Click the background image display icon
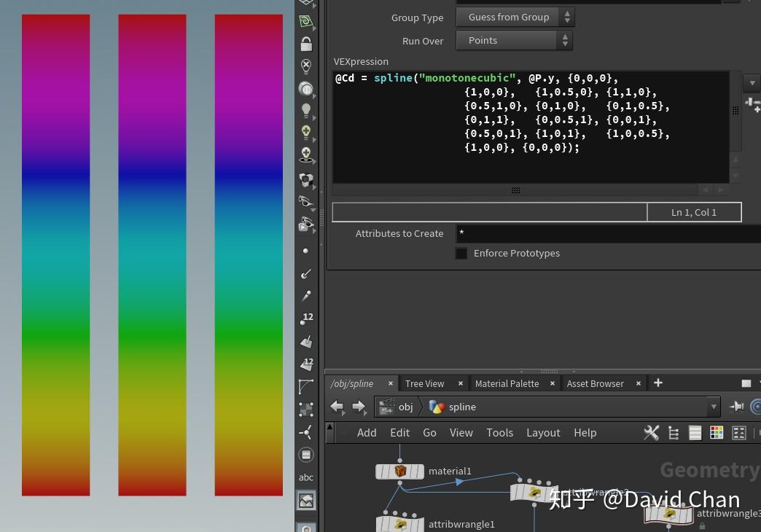This screenshot has height=532, width=761. [306, 501]
